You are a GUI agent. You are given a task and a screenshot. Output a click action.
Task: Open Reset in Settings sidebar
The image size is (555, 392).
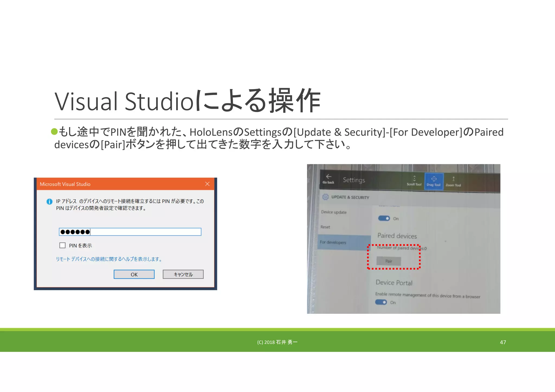pos(325,227)
